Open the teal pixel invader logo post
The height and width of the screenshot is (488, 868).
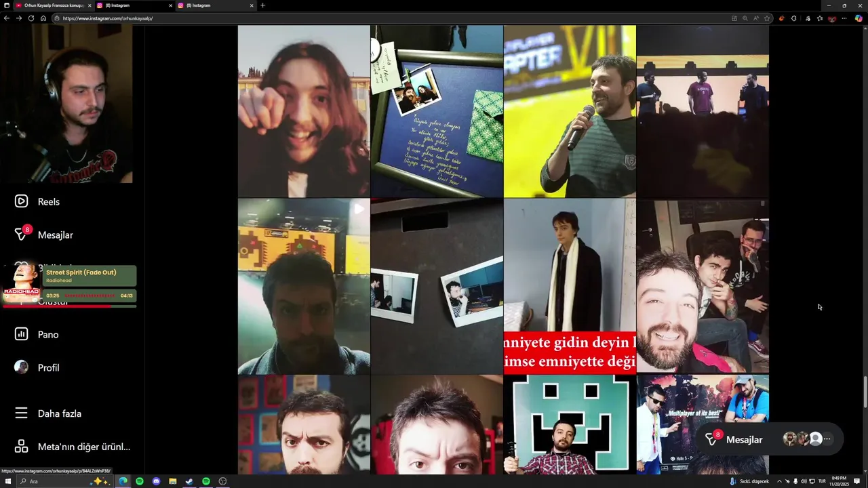coord(570,425)
